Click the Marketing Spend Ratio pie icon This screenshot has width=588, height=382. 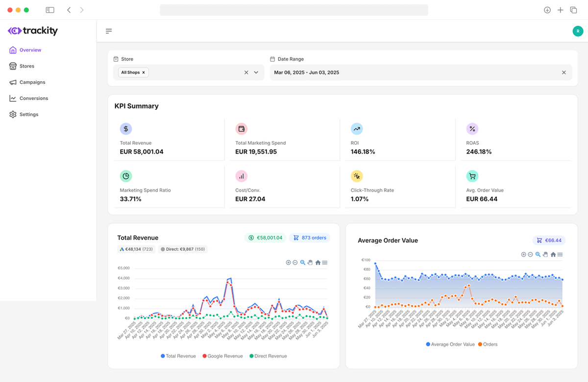pos(126,176)
